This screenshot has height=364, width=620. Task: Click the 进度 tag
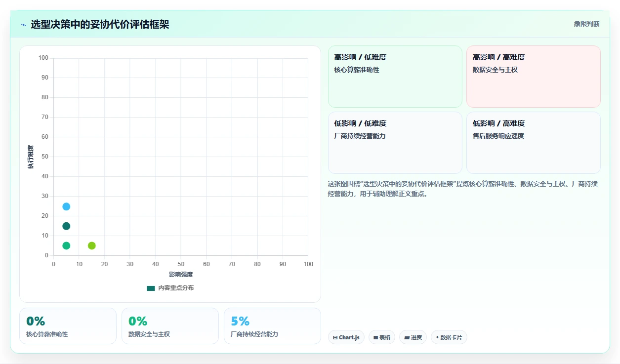pos(413,337)
